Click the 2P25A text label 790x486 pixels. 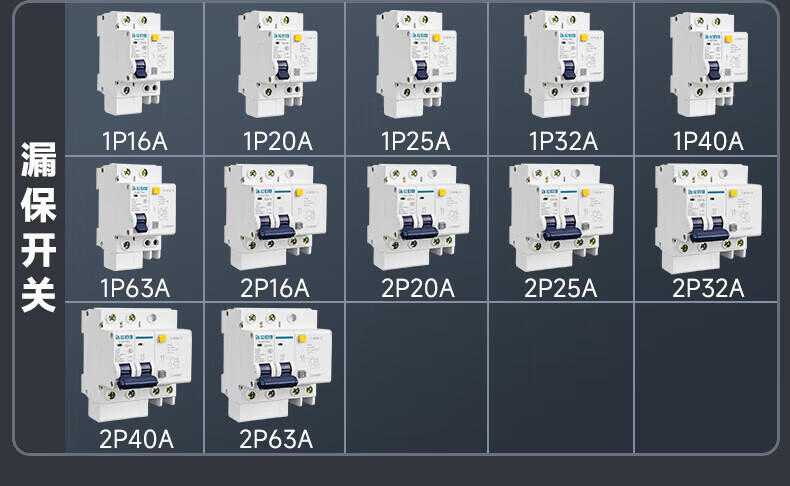pyautogui.click(x=560, y=289)
